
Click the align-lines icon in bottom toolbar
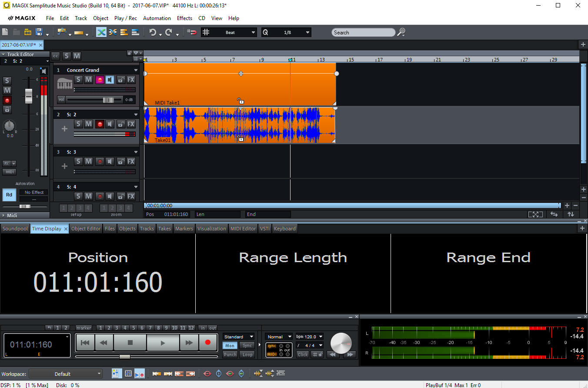coord(281,373)
